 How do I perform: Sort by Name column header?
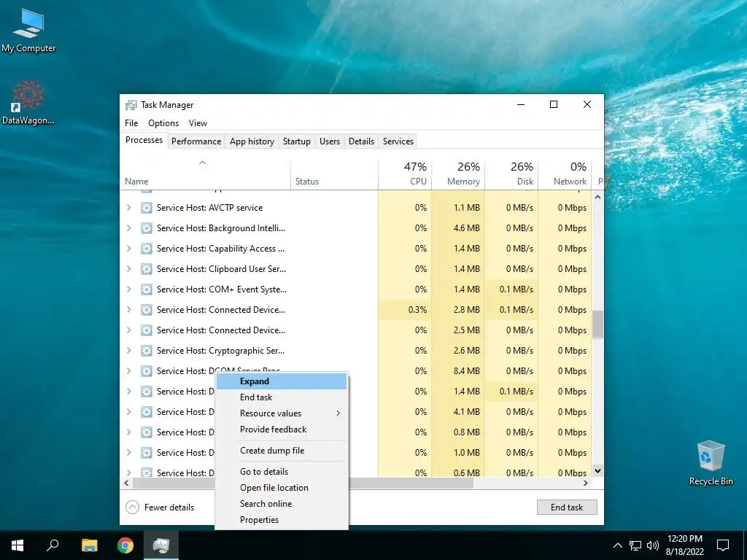[x=205, y=174]
